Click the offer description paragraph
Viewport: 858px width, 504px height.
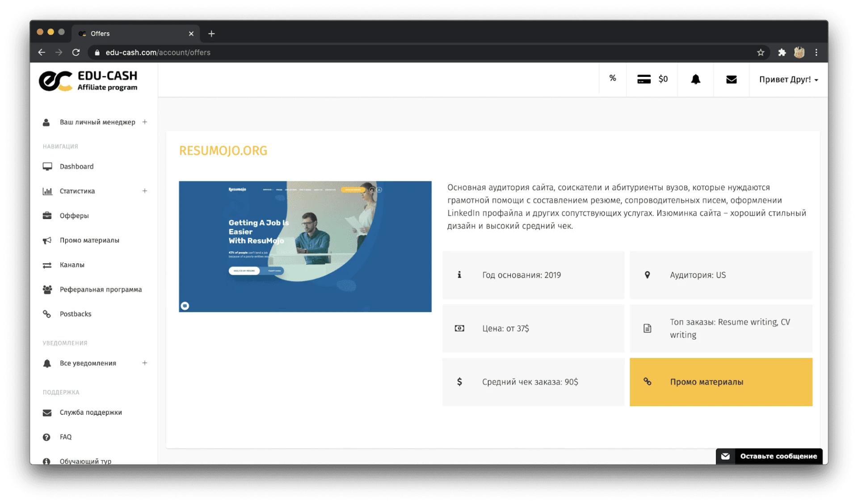click(x=627, y=206)
